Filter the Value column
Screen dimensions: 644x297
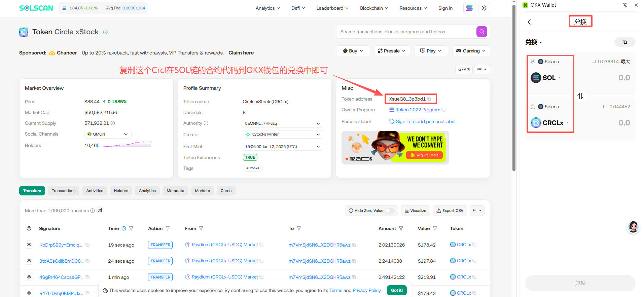pyautogui.click(x=435, y=228)
